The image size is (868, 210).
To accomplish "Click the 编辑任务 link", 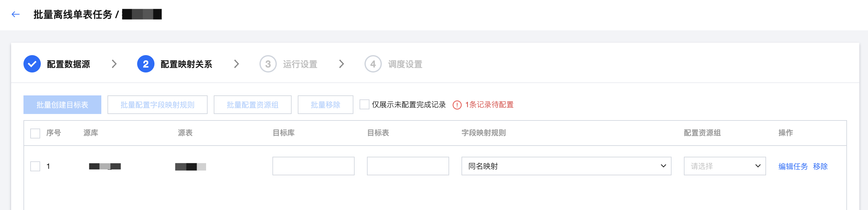I will tap(793, 166).
